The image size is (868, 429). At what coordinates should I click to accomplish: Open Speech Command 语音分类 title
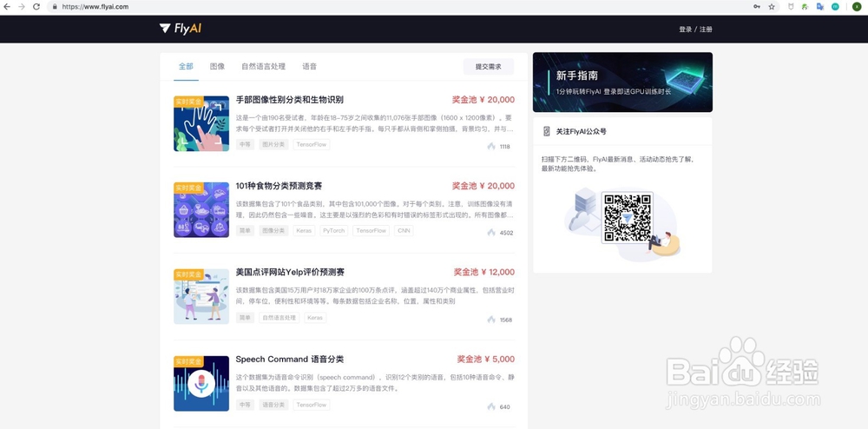290,360
